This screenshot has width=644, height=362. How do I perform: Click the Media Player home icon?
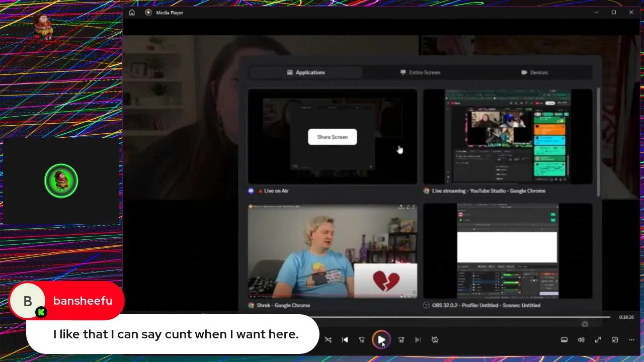coord(132,13)
